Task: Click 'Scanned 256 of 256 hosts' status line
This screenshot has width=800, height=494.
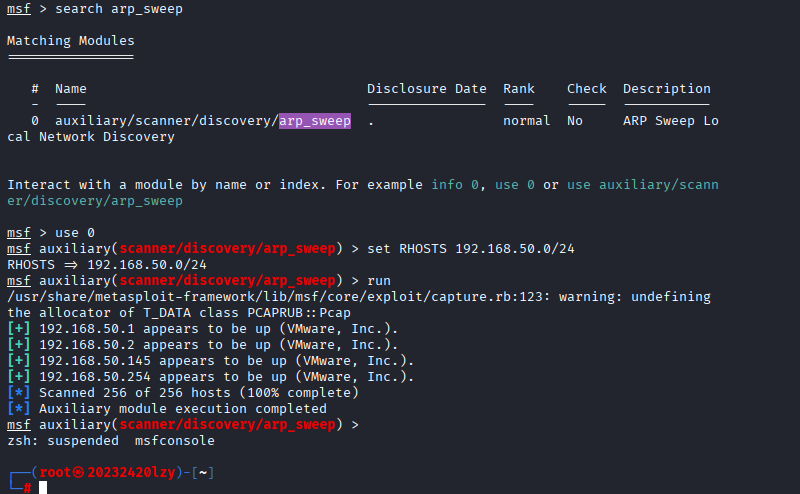Action: (x=183, y=393)
